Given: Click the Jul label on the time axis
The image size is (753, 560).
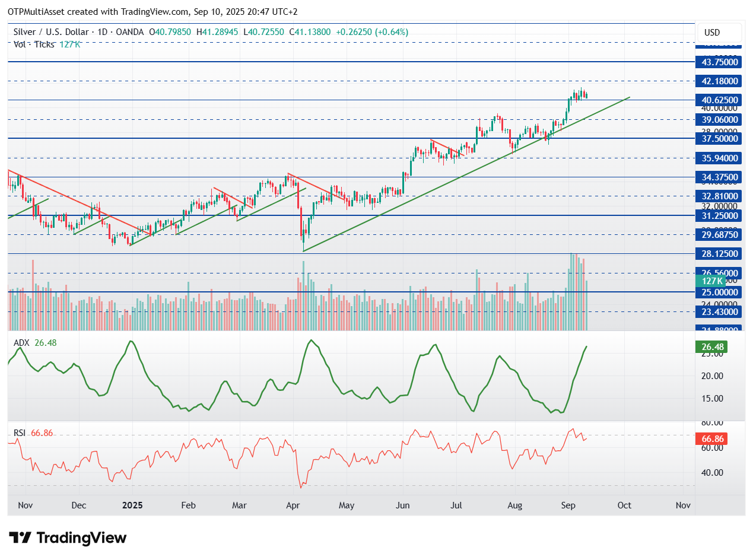Looking at the screenshot, I should [457, 505].
